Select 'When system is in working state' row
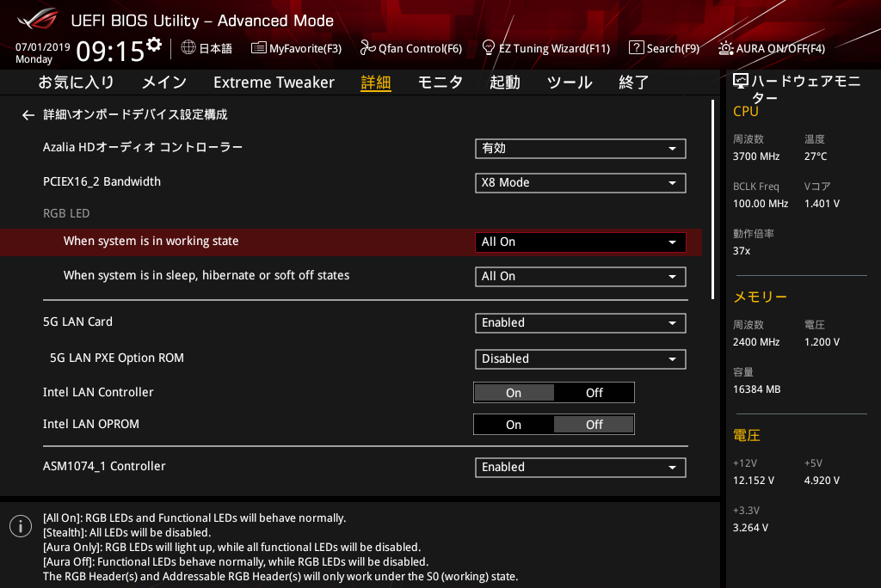The width and height of the screenshot is (881, 588). click(351, 242)
